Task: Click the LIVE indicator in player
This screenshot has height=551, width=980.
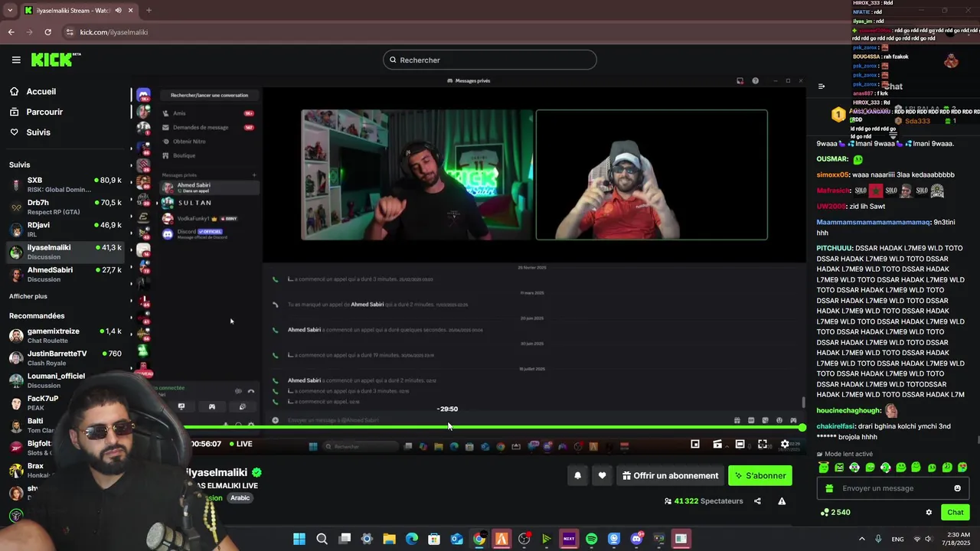Action: pyautogui.click(x=240, y=444)
